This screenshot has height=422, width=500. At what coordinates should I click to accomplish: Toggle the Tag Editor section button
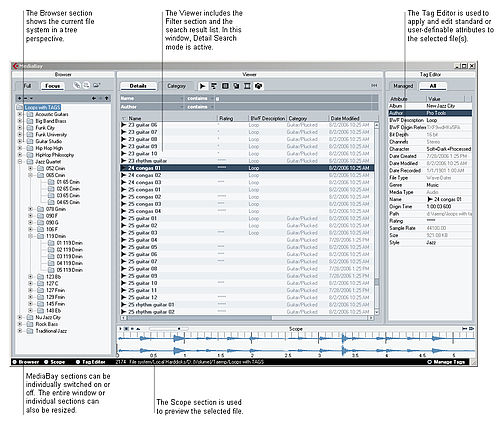tap(91, 362)
